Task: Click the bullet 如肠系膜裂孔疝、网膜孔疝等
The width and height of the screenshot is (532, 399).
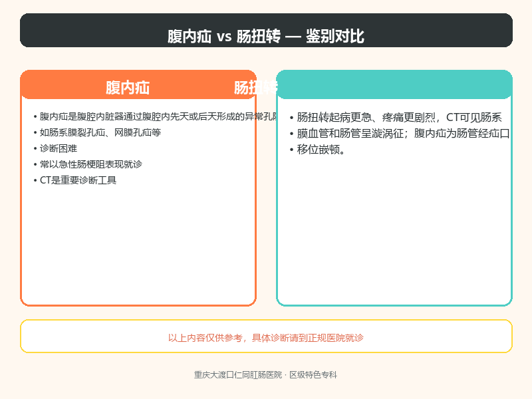Action: click(x=97, y=132)
